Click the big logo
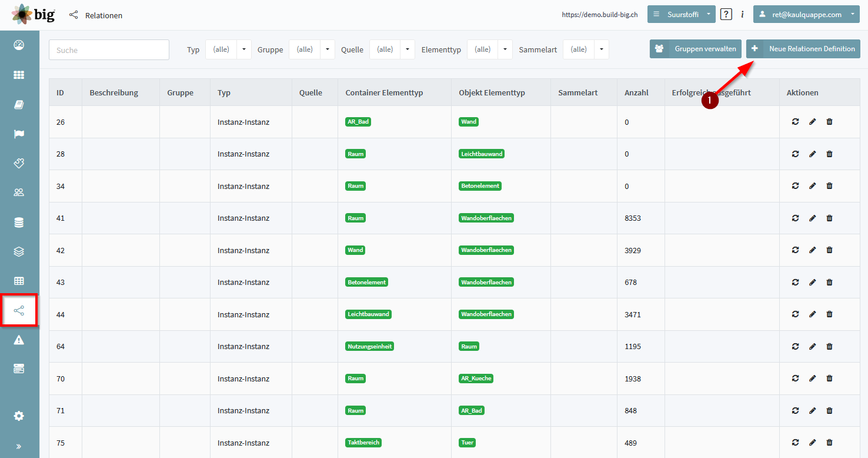Image resolution: width=868 pixels, height=458 pixels. pyautogui.click(x=33, y=14)
